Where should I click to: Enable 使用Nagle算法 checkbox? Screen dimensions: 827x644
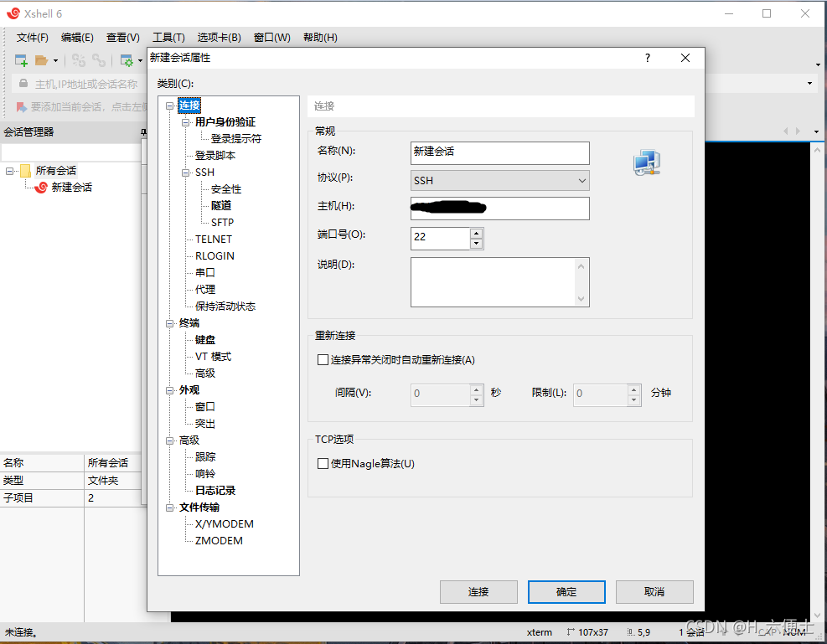[x=323, y=464]
